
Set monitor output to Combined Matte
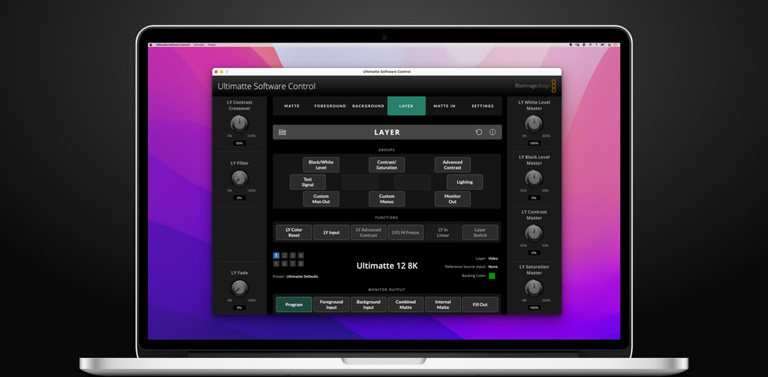406,305
